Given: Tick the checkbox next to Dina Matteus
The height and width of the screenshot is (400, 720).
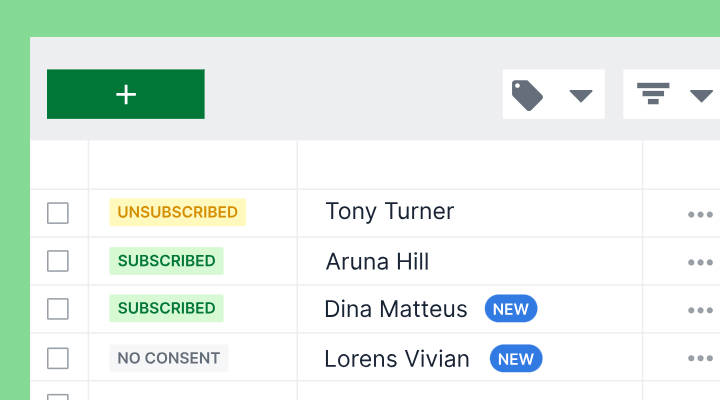Looking at the screenshot, I should pos(58,309).
